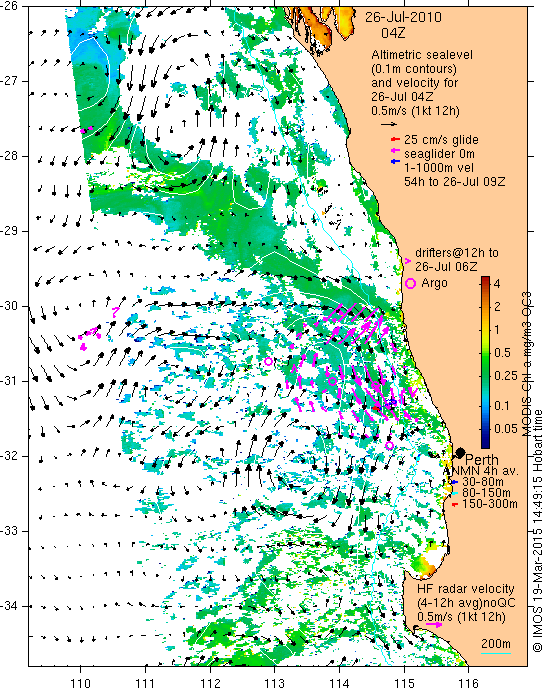This screenshot has width=550, height=690.
Task: Click the '54h to 26-Jul 09Z' text
Action: 455,181
